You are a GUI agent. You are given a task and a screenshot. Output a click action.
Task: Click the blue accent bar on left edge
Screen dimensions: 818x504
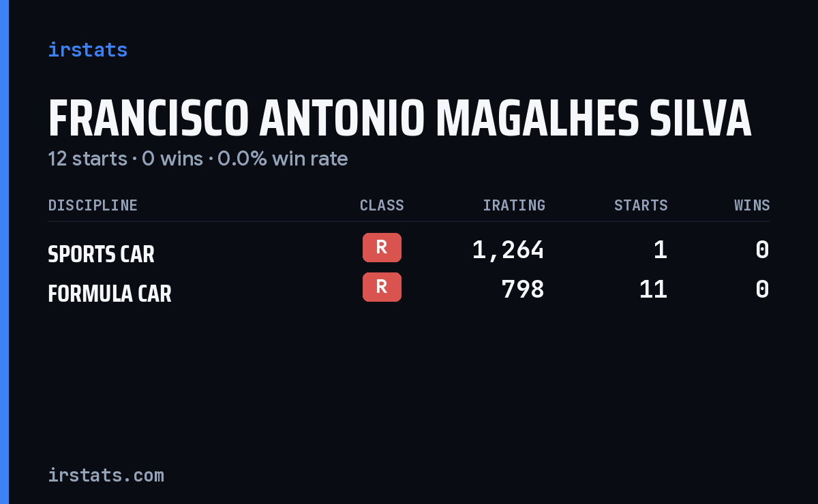pyautogui.click(x=4, y=252)
